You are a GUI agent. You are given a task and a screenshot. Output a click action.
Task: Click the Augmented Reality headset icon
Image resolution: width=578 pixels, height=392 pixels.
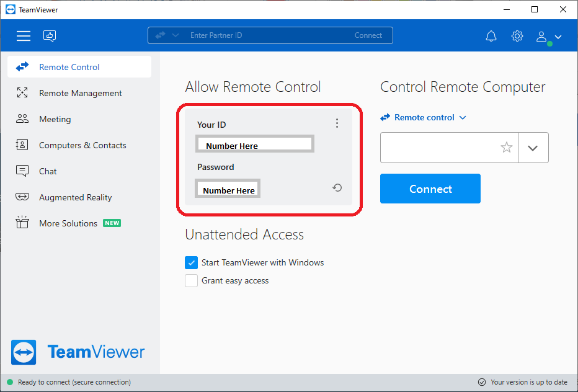tap(22, 197)
